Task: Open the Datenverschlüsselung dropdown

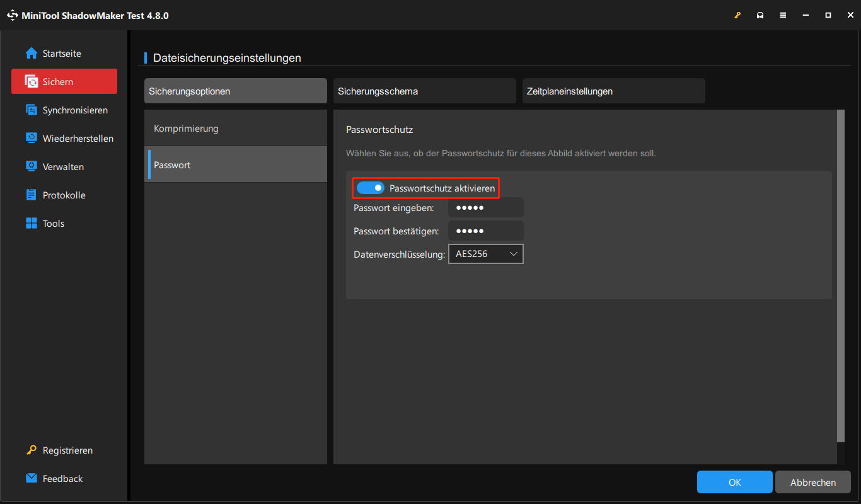Action: coord(485,253)
